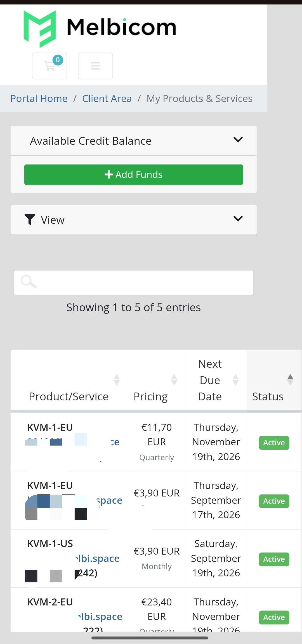Screen dimensions: 302x644
Task: Click Active badge for KVM-1-US service
Action: tap(274, 559)
